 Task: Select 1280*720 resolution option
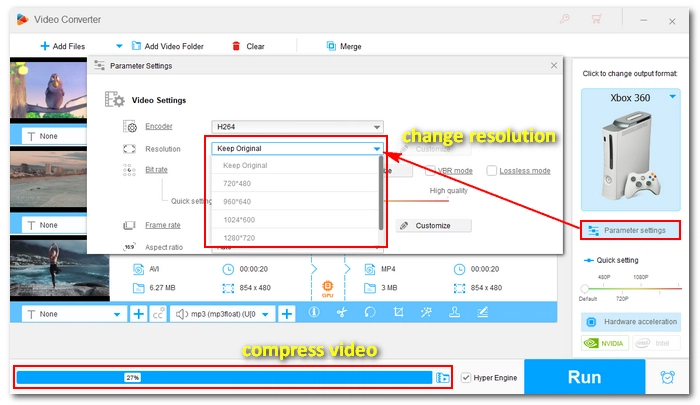[295, 238]
